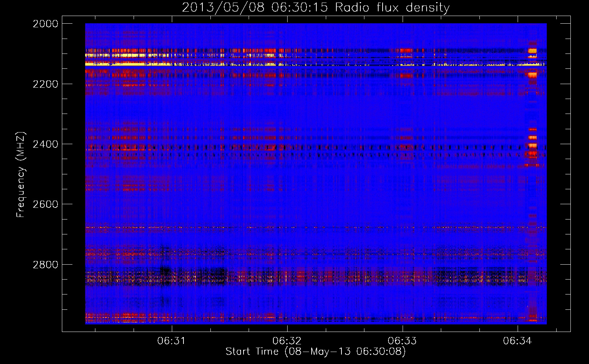
Task: Click the plot title '2013/05/08 06:30:15 Radio flux density'
Action: coord(316,7)
